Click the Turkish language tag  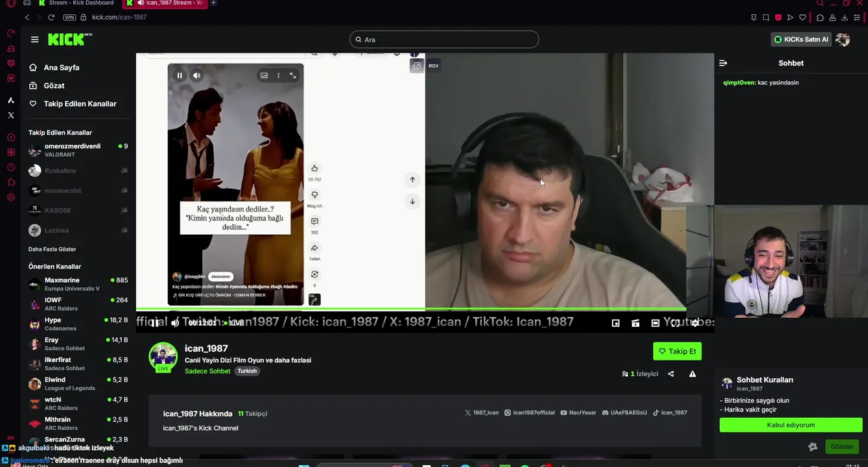click(247, 371)
